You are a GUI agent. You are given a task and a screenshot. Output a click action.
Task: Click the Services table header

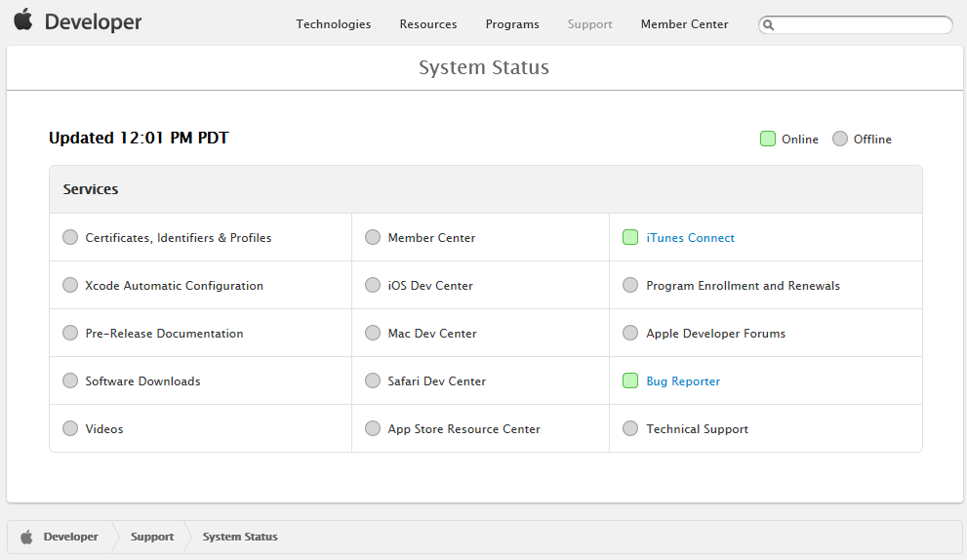(486, 189)
